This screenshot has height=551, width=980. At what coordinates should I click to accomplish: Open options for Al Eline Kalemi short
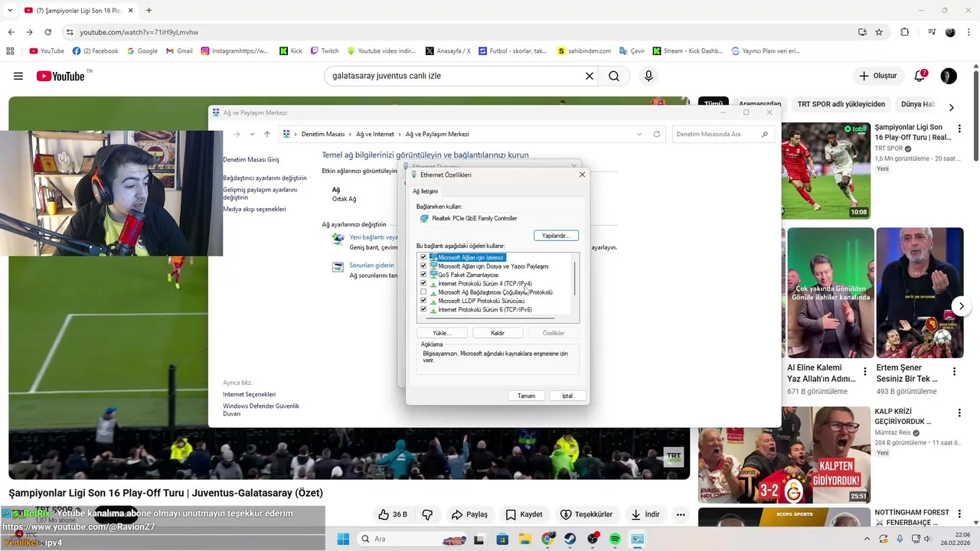pyautogui.click(x=865, y=371)
